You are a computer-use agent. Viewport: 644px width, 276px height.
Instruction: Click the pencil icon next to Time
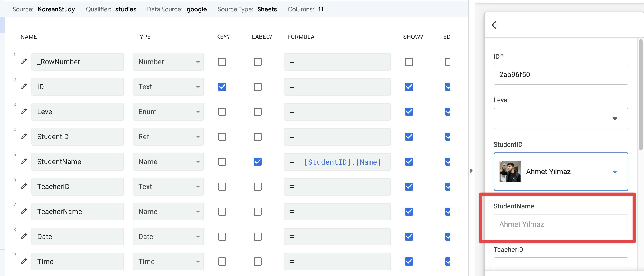tap(24, 261)
